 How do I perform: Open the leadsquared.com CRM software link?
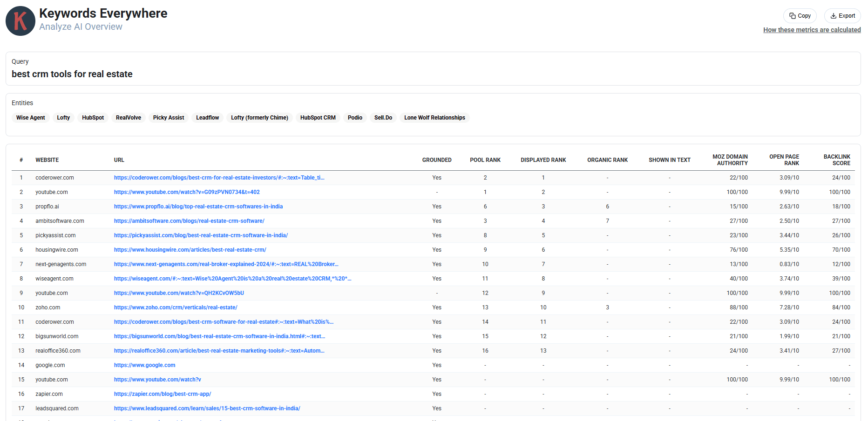coord(207,408)
